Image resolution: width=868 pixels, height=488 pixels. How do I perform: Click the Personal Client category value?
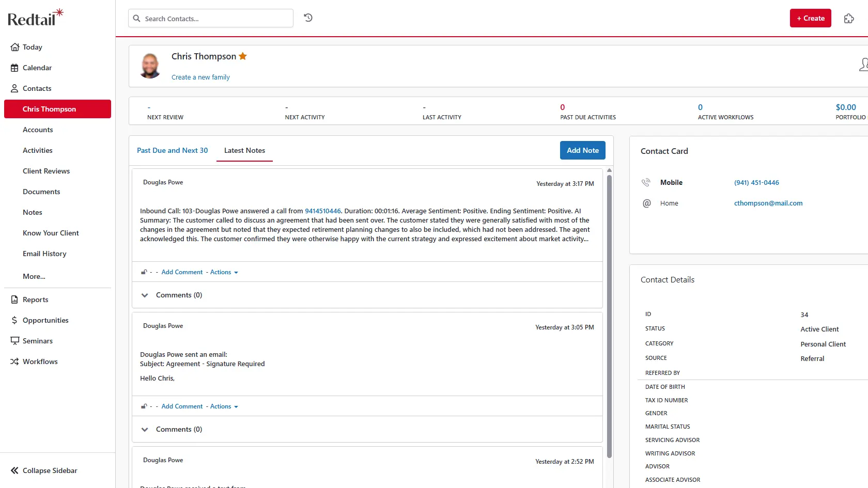[823, 344]
